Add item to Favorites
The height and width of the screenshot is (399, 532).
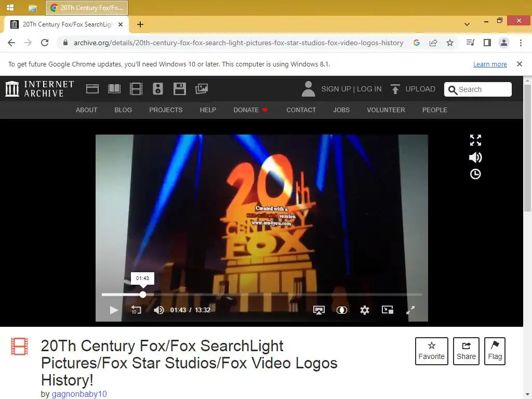pyautogui.click(x=432, y=351)
